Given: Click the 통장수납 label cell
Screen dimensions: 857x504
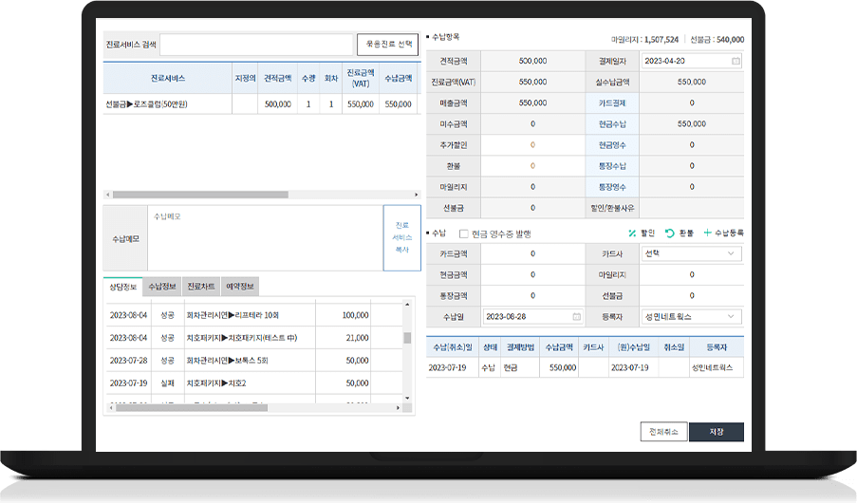Looking at the screenshot, I should coord(612,166).
